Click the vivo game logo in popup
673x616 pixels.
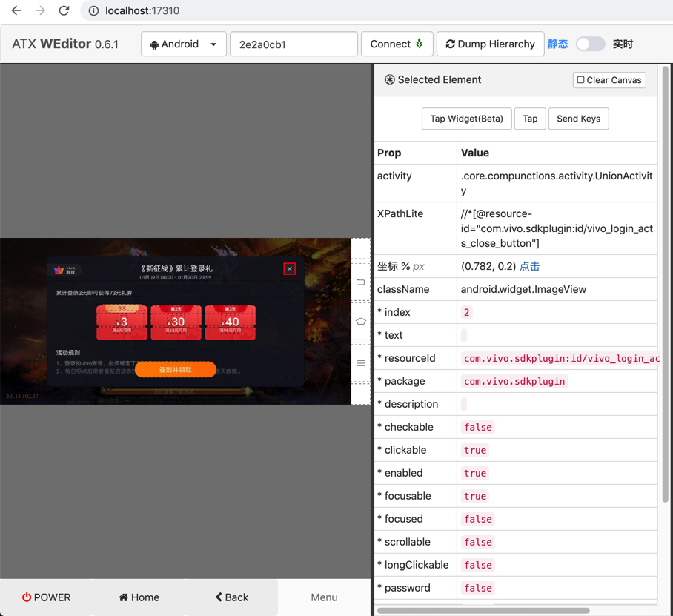coord(64,270)
